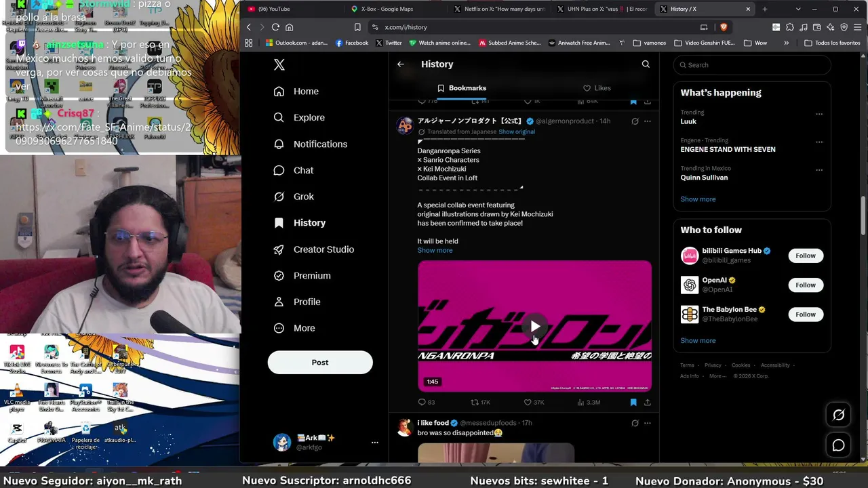Open the floating chat messages button

click(x=839, y=445)
